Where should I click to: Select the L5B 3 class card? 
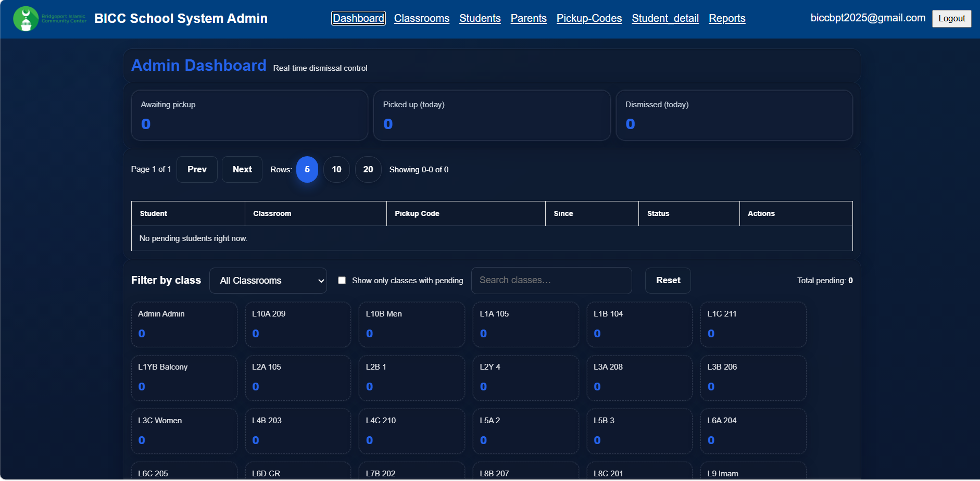[639, 431]
